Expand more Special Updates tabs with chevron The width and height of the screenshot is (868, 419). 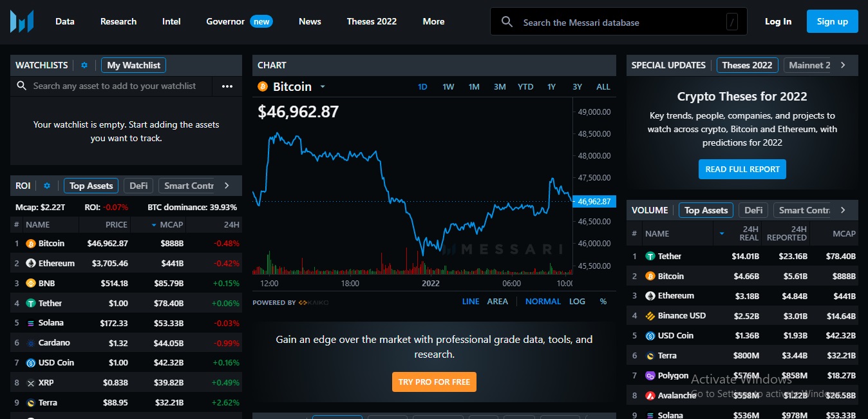(843, 65)
